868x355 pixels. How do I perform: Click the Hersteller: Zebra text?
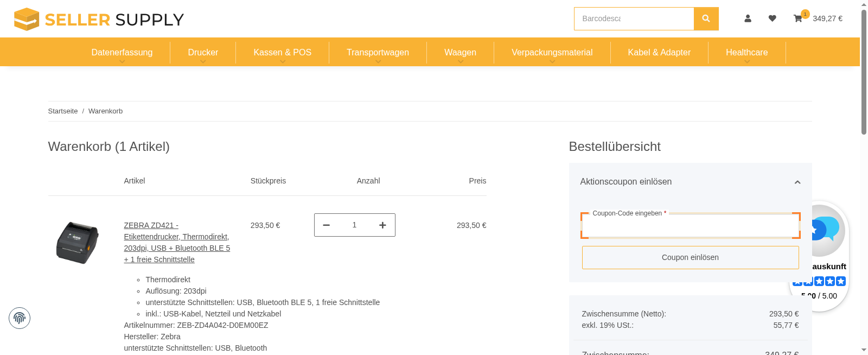pos(152,337)
